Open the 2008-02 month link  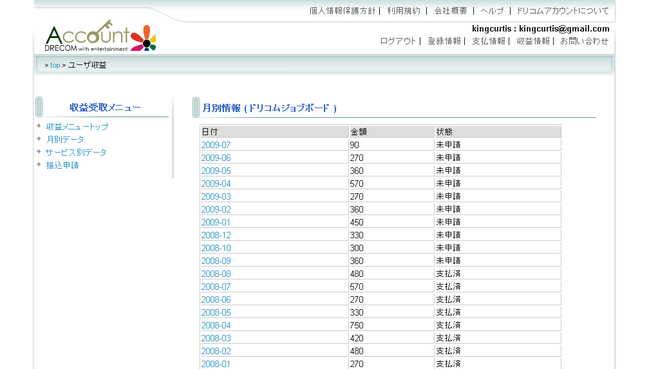pyautogui.click(x=216, y=351)
